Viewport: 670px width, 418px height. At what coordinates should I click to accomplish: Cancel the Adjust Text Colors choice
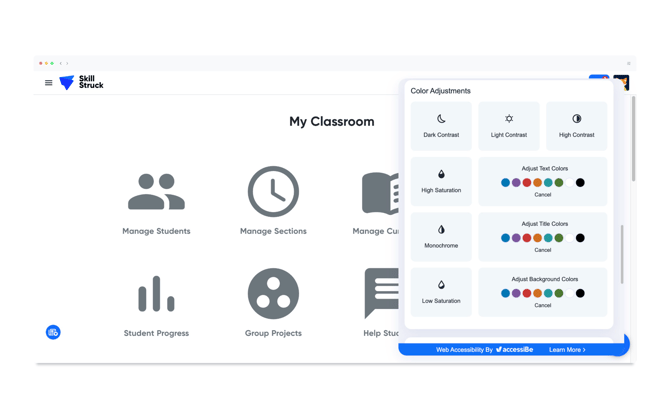point(543,195)
